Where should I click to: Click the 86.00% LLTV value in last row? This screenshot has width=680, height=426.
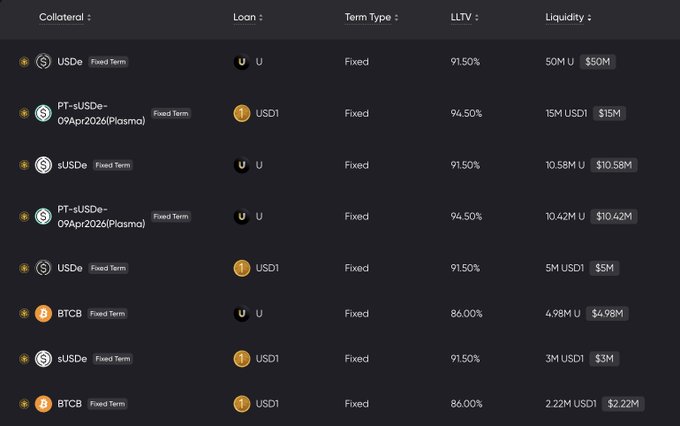point(466,404)
